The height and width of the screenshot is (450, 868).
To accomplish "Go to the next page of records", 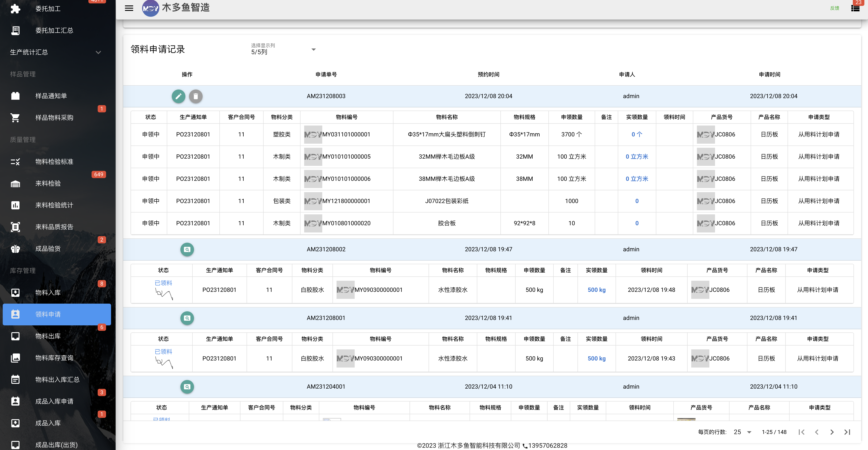I will (x=832, y=432).
